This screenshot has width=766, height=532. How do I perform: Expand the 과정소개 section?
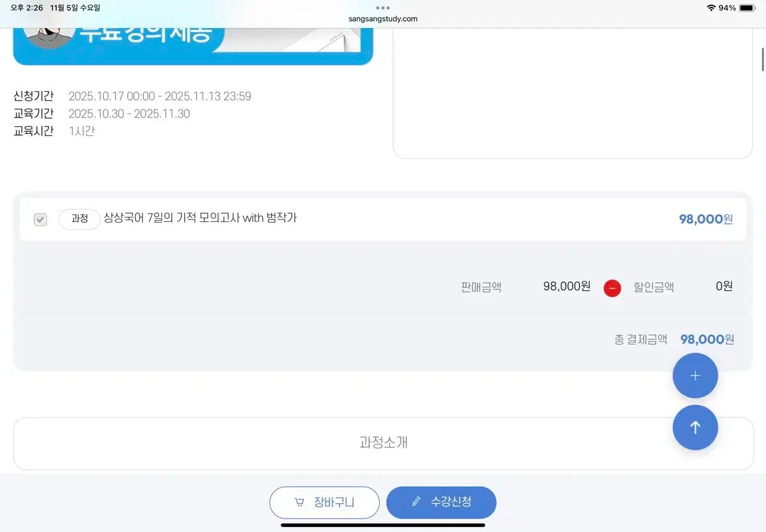point(382,443)
